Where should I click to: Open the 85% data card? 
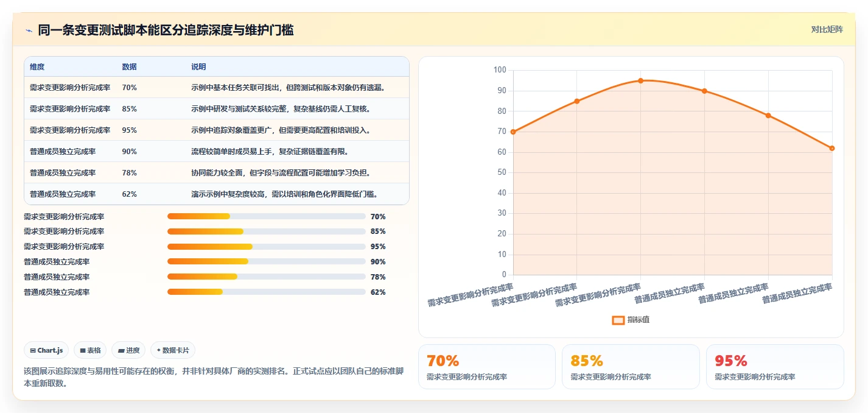[x=631, y=367]
